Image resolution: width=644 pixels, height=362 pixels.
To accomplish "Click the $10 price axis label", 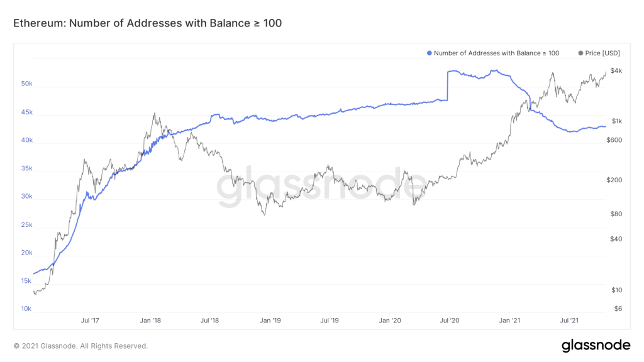I will [x=616, y=290].
